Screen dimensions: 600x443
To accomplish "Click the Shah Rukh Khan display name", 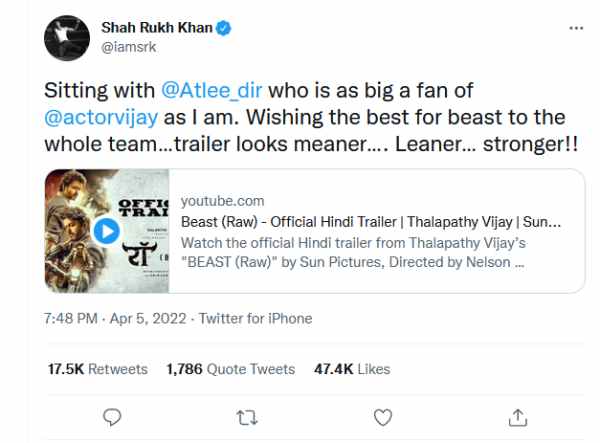I will 156,27.
